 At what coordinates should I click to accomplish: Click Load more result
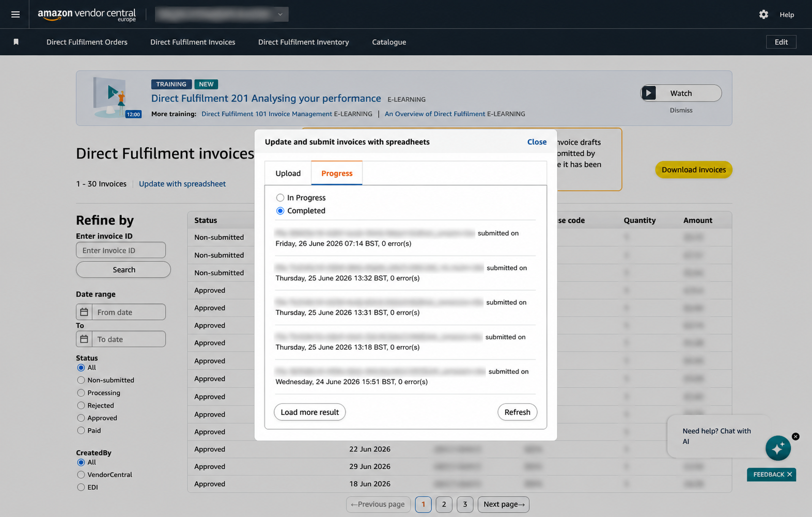point(310,412)
